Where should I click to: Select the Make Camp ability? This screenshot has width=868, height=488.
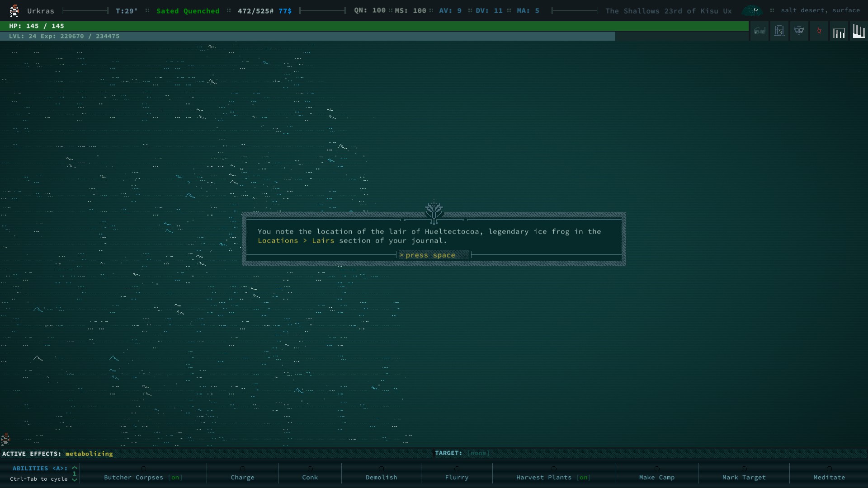656,477
